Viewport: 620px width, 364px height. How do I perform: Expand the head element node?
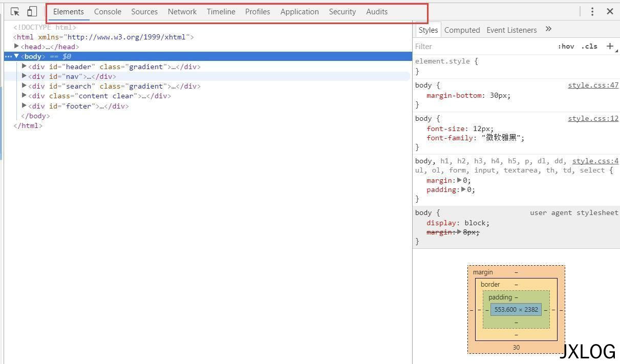[x=16, y=46]
